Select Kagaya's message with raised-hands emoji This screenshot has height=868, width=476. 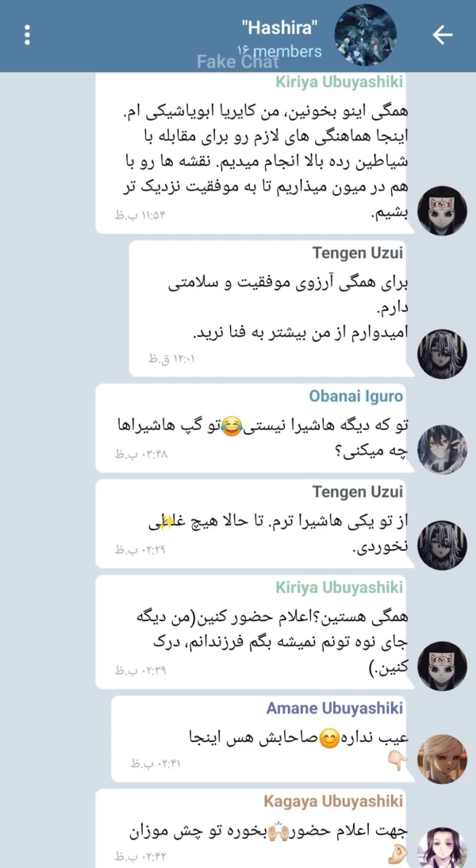pos(254,828)
